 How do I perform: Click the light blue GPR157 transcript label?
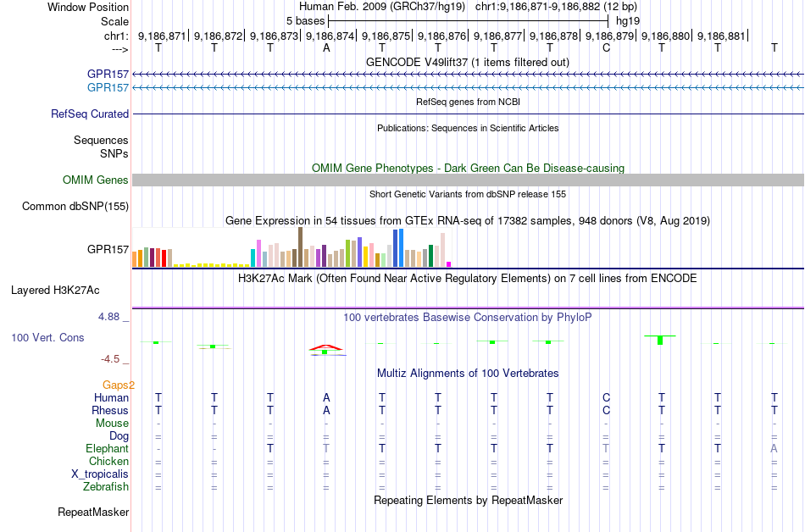click(x=108, y=88)
